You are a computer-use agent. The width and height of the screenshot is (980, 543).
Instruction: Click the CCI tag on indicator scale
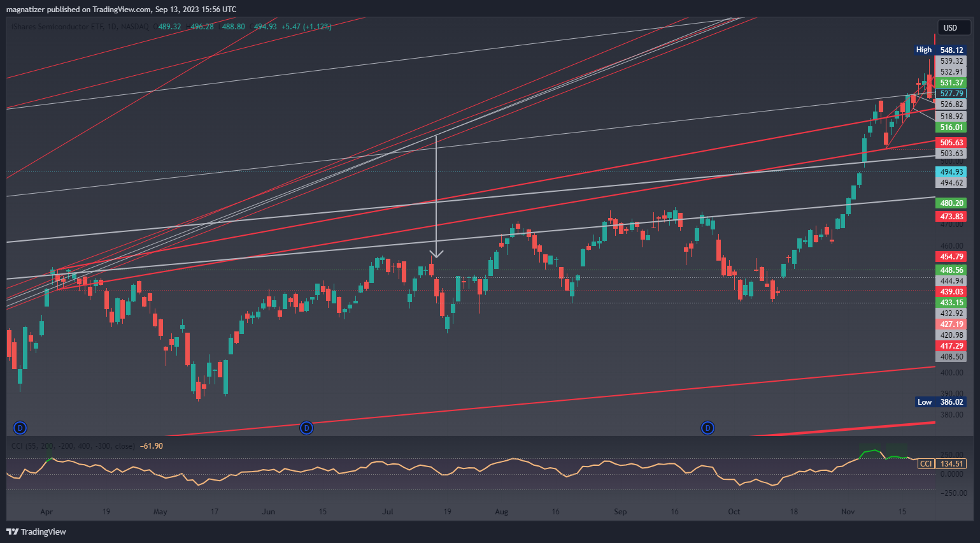pos(925,464)
